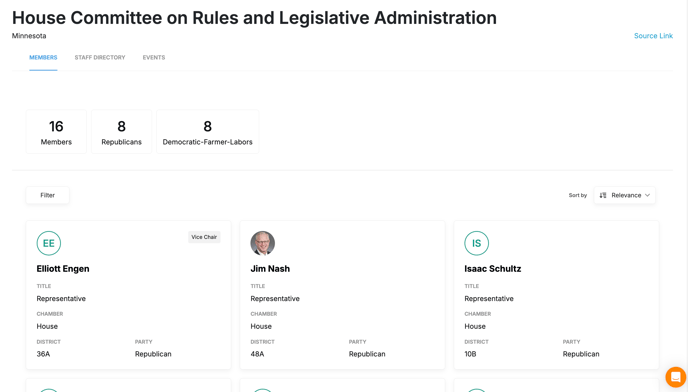Open Jim Nash's profile photo

[262, 243]
